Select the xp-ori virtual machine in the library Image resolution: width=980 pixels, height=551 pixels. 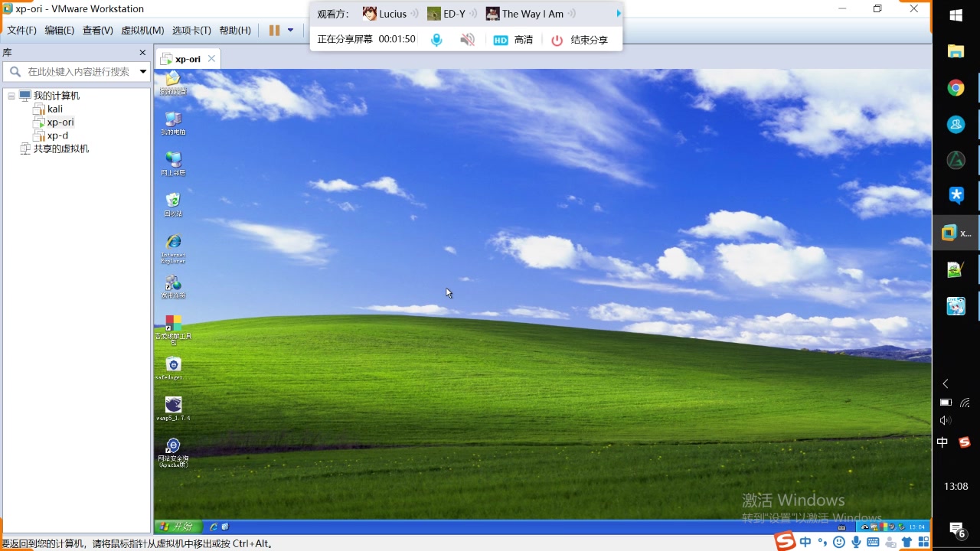pos(60,122)
